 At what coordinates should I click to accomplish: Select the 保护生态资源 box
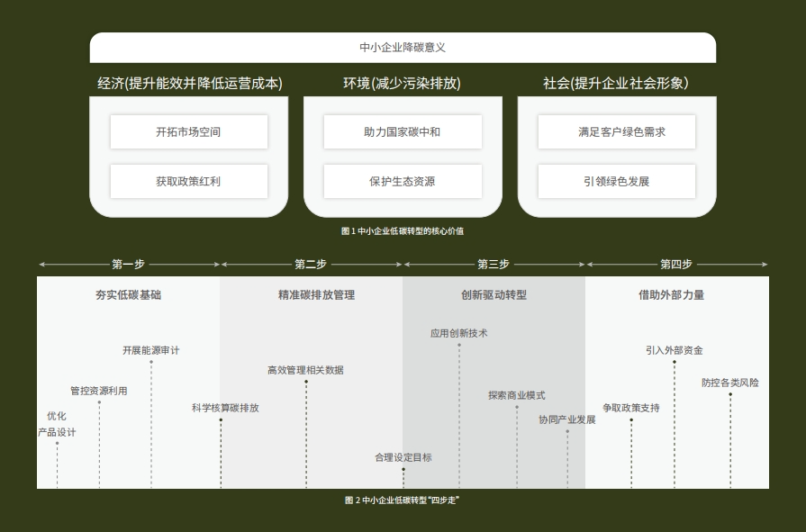[x=402, y=181]
